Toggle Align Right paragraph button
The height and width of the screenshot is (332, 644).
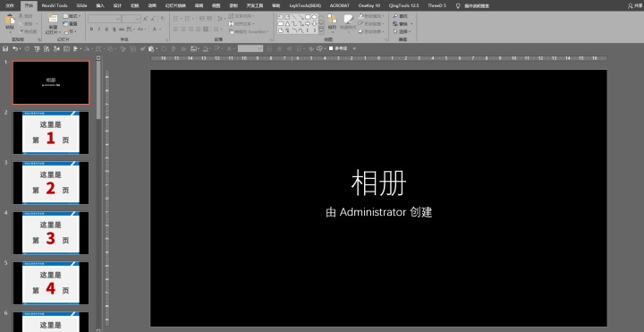click(x=191, y=29)
